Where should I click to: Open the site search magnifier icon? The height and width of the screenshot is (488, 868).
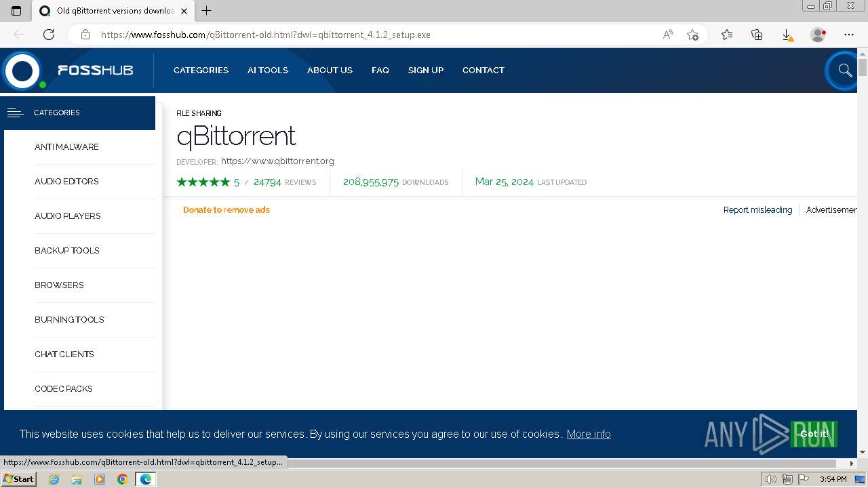click(x=844, y=70)
